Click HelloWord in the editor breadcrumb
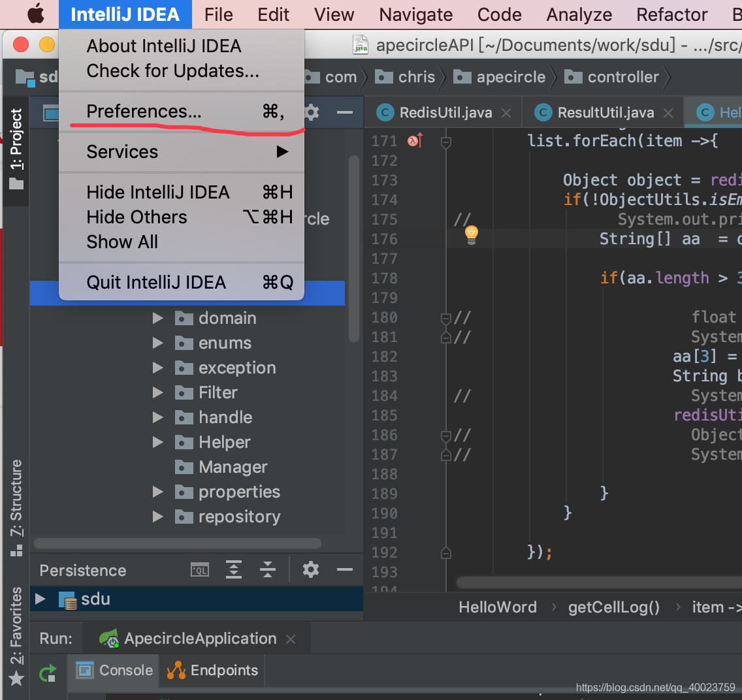Screen dimensions: 742x700 pos(498,607)
